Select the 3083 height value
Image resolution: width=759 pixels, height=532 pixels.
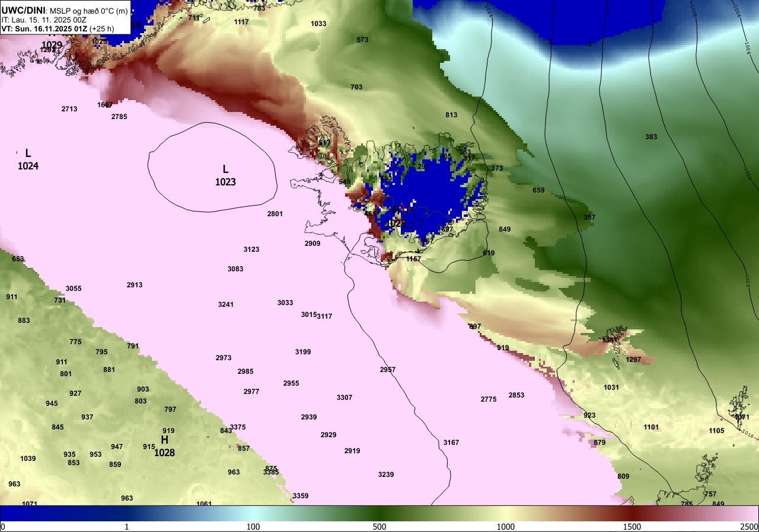click(x=235, y=269)
